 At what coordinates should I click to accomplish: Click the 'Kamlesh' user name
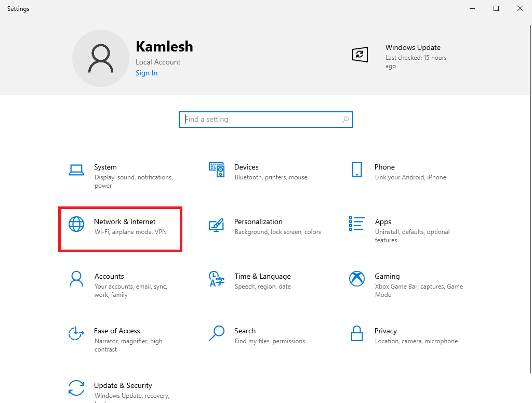[x=164, y=46]
